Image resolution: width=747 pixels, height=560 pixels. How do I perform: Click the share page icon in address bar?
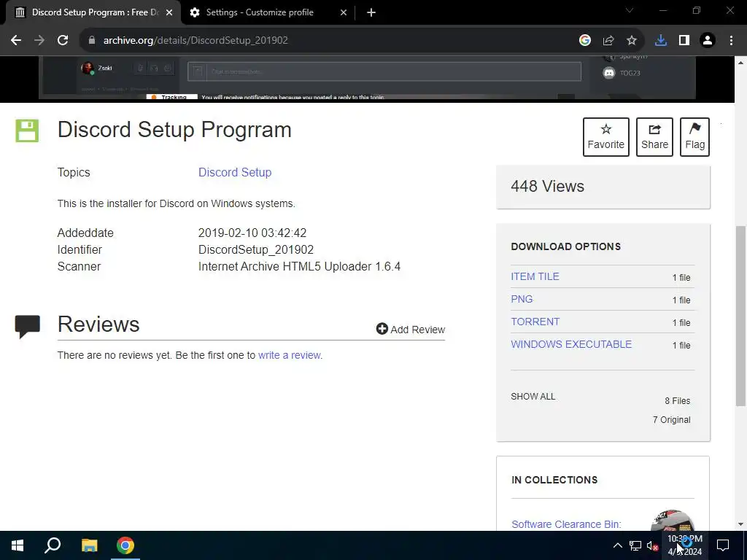pyautogui.click(x=608, y=41)
